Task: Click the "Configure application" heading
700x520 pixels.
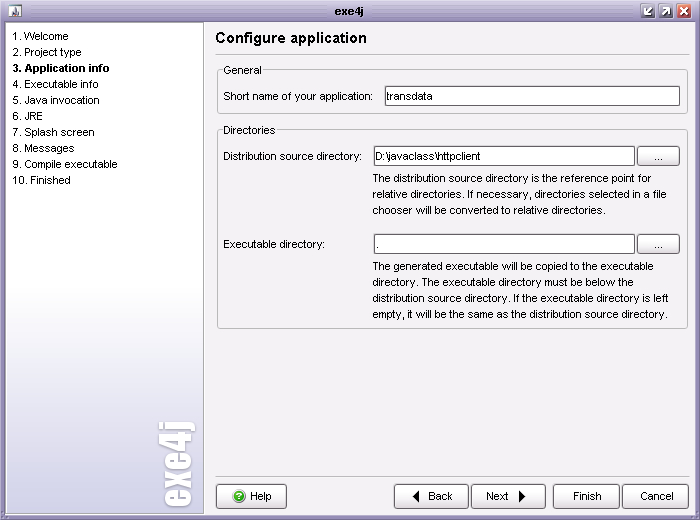Action: click(291, 38)
